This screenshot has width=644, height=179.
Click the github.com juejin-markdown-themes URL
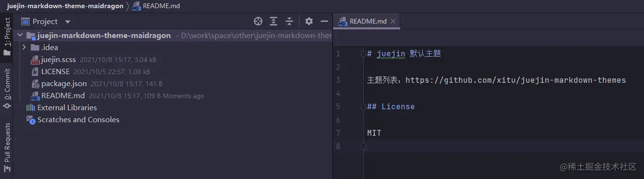515,80
